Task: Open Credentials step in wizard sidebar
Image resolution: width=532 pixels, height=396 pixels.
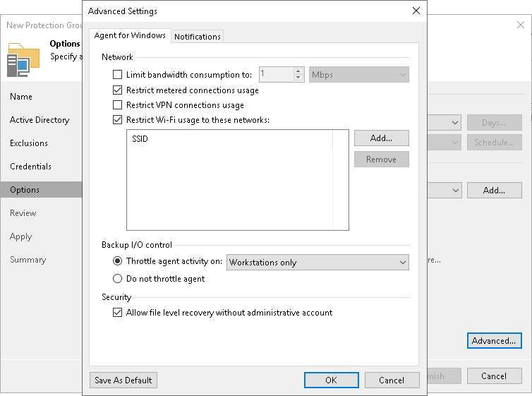Action: (30, 167)
